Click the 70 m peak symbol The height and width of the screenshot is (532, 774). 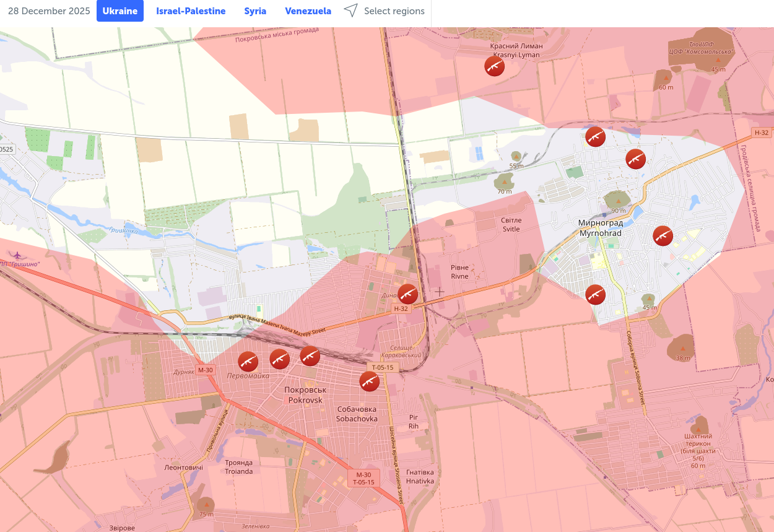504,182
